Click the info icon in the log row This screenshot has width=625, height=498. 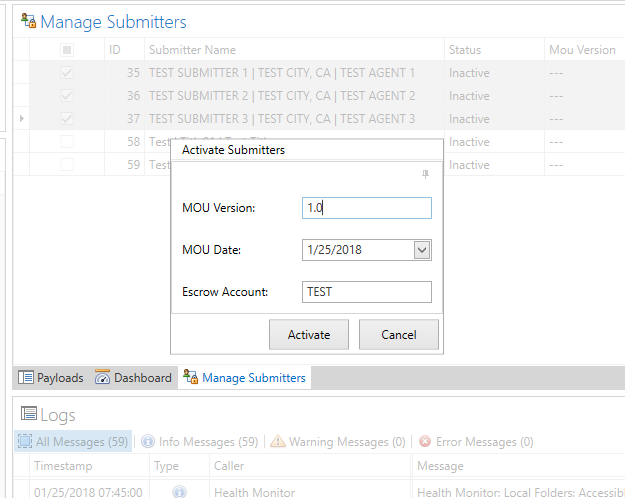coord(180,492)
